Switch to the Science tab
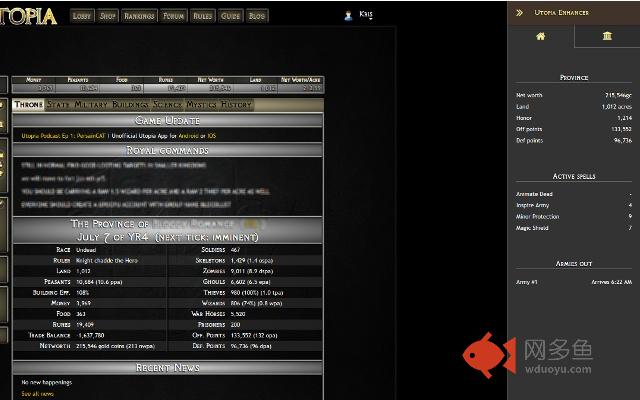This screenshot has width=640, height=400. pyautogui.click(x=167, y=104)
